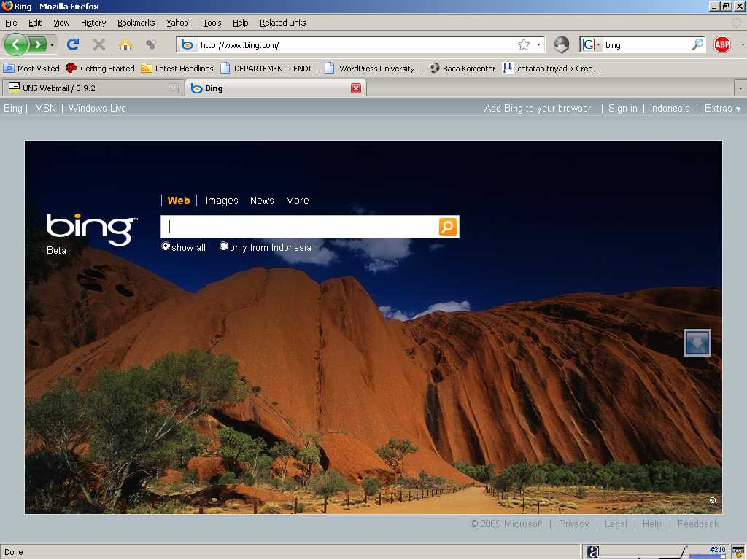Select the 'show all' radio button
This screenshot has width=747, height=560.
click(166, 246)
